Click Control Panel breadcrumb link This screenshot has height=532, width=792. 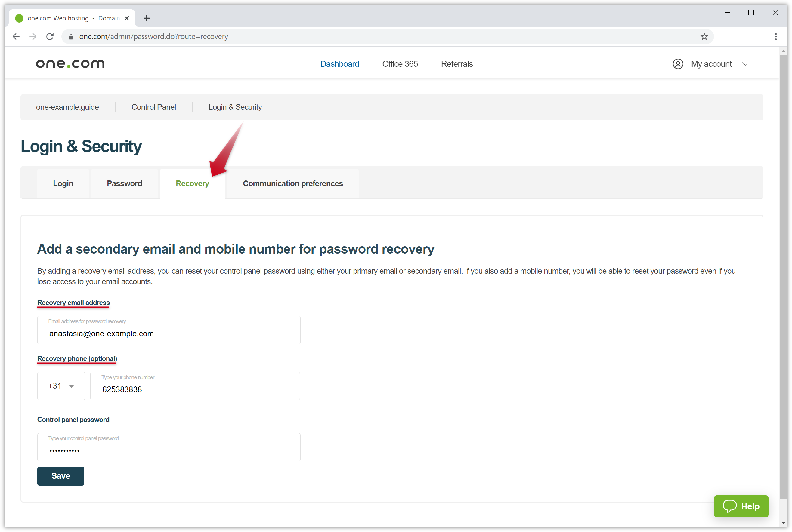pyautogui.click(x=153, y=107)
